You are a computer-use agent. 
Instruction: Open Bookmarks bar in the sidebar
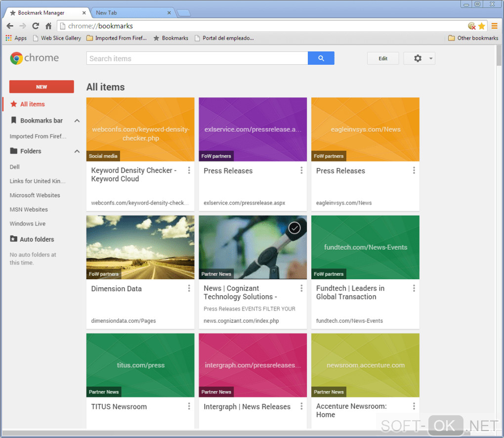[x=42, y=121]
